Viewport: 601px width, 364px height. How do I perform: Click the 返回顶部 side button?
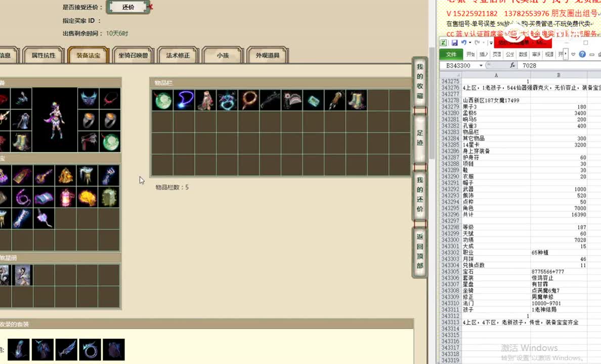coord(420,251)
